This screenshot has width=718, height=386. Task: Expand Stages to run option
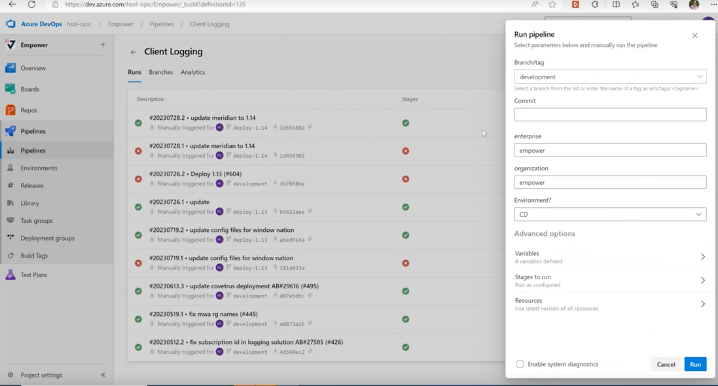[x=610, y=281]
